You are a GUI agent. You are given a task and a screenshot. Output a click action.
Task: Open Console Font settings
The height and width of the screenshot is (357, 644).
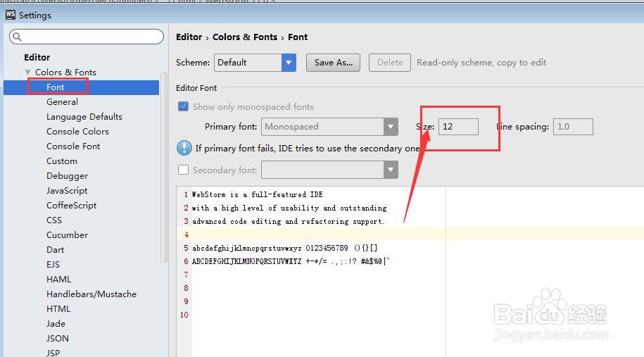point(73,146)
